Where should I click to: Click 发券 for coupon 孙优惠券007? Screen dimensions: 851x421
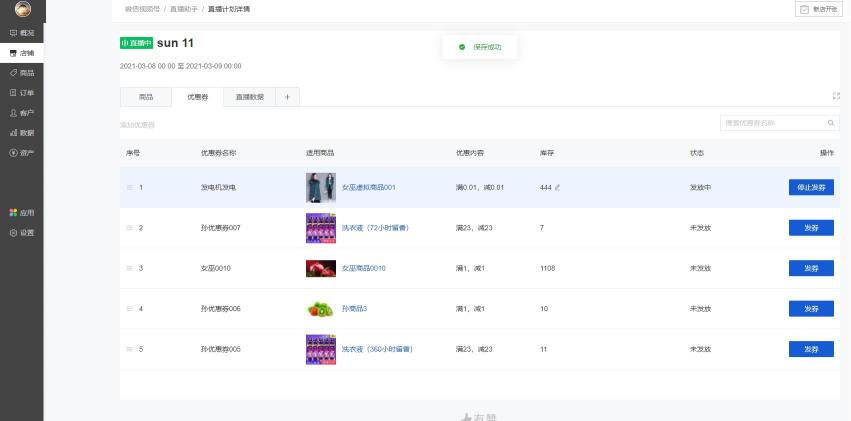pyautogui.click(x=811, y=228)
